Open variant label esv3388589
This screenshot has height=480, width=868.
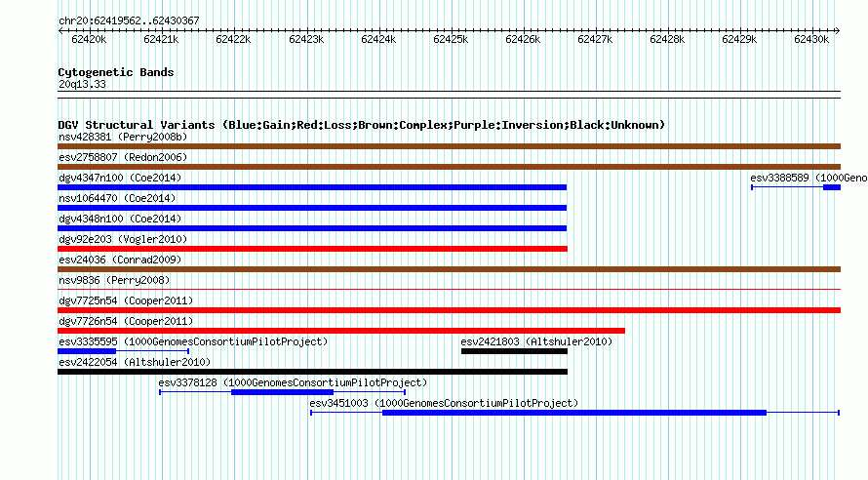(x=809, y=178)
